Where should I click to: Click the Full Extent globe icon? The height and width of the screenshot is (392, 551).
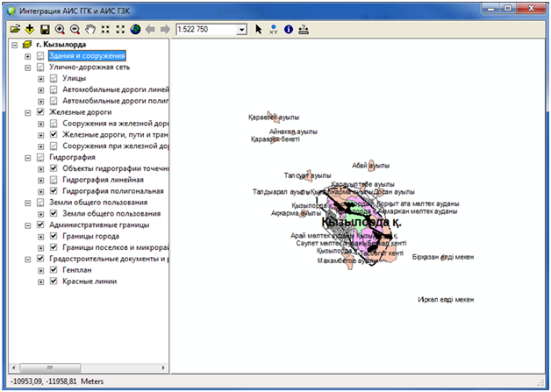[x=135, y=29]
